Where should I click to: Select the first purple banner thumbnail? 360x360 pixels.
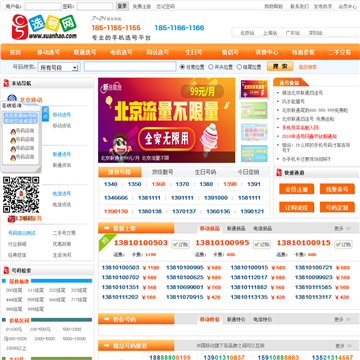[254, 89]
